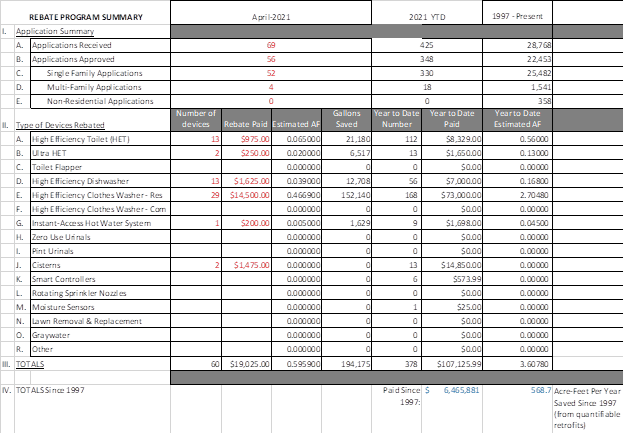Select 'Lawn Removal & Replacement' row label

87,321
